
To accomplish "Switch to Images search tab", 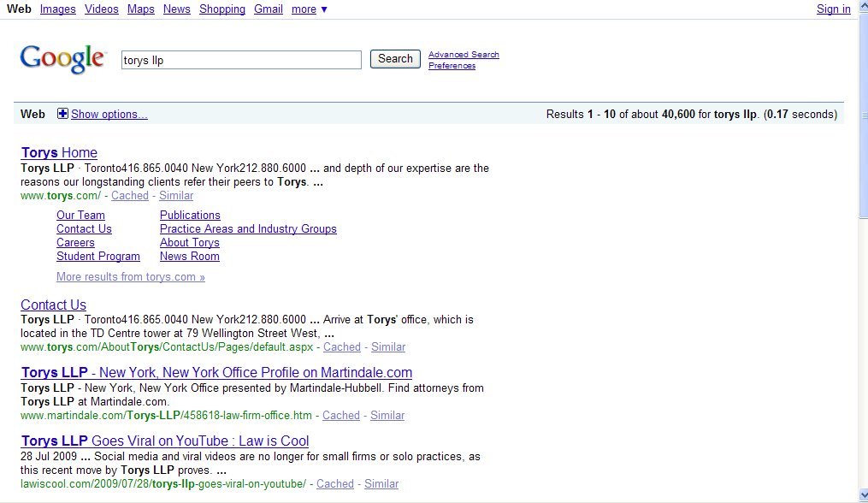I will pos(57,9).
